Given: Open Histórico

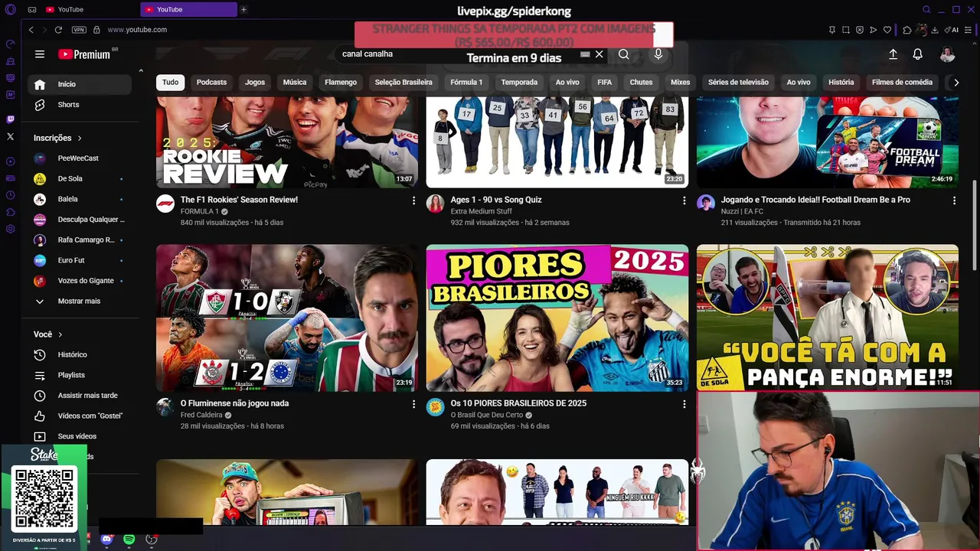Looking at the screenshot, I should pos(80,354).
